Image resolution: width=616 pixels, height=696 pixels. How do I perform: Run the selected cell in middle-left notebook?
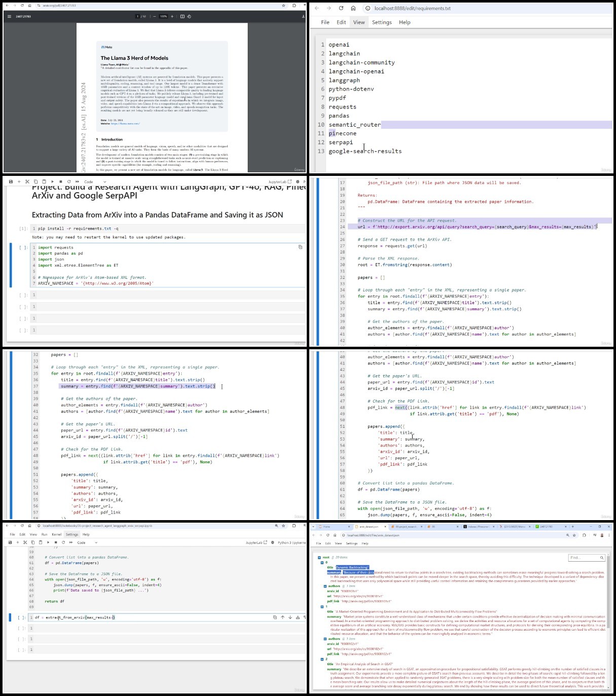coord(53,181)
